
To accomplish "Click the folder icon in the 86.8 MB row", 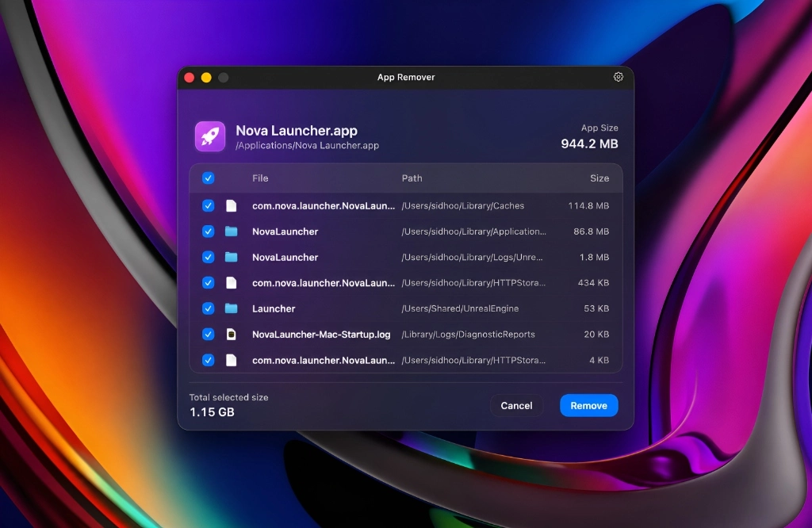I will (231, 231).
